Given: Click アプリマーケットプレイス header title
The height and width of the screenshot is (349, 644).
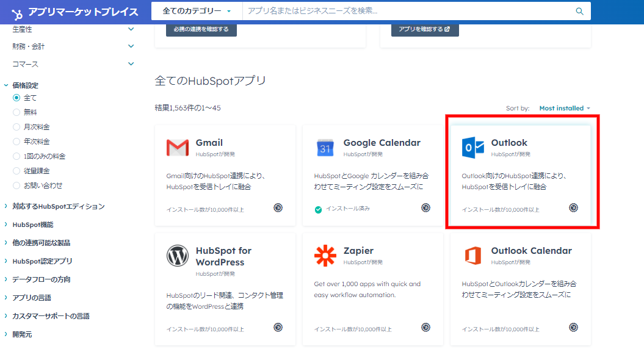Looking at the screenshot, I should click(x=84, y=12).
